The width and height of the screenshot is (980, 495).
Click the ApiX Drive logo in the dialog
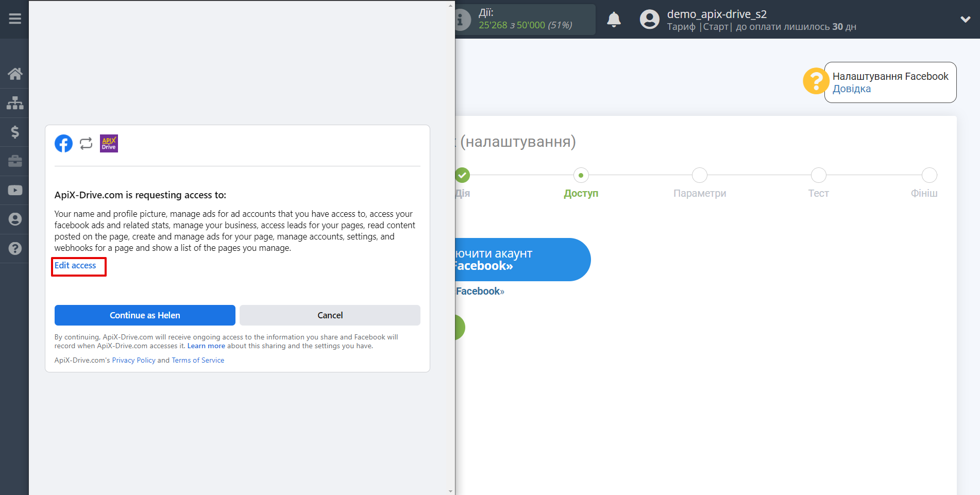[x=109, y=143]
